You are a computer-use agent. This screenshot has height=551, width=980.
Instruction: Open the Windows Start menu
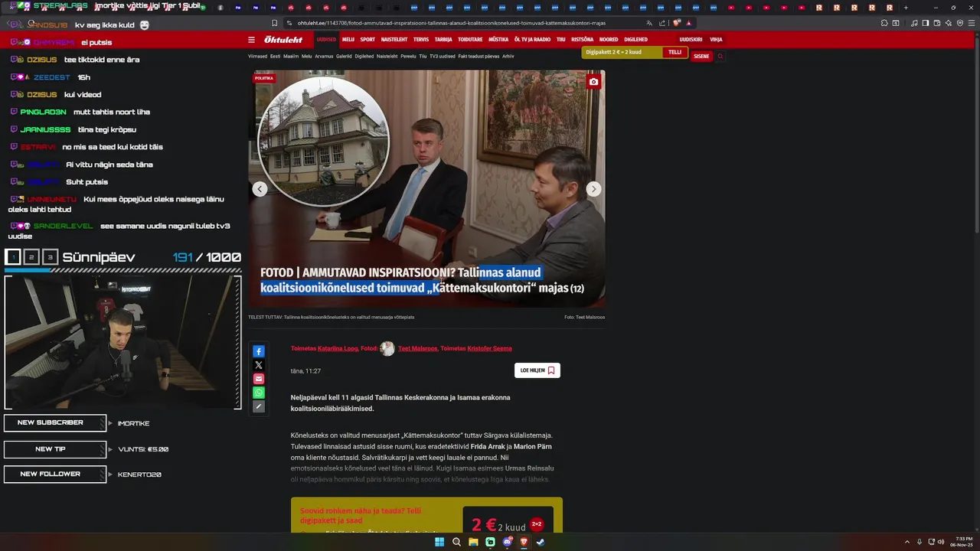tap(439, 542)
